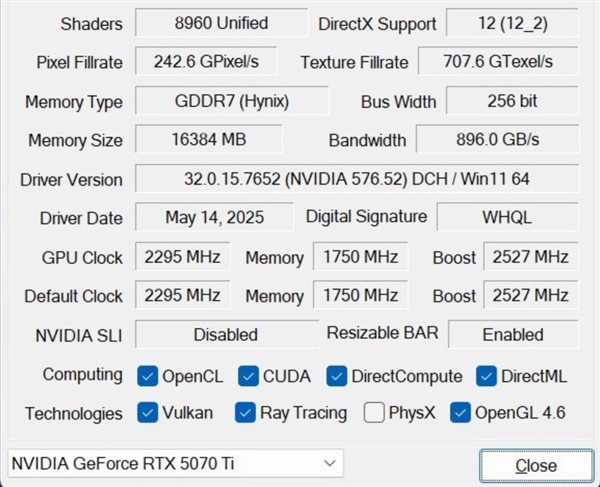Enable the PhysX checkbox
Image resolution: width=600 pixels, height=487 pixels.
coord(374,412)
